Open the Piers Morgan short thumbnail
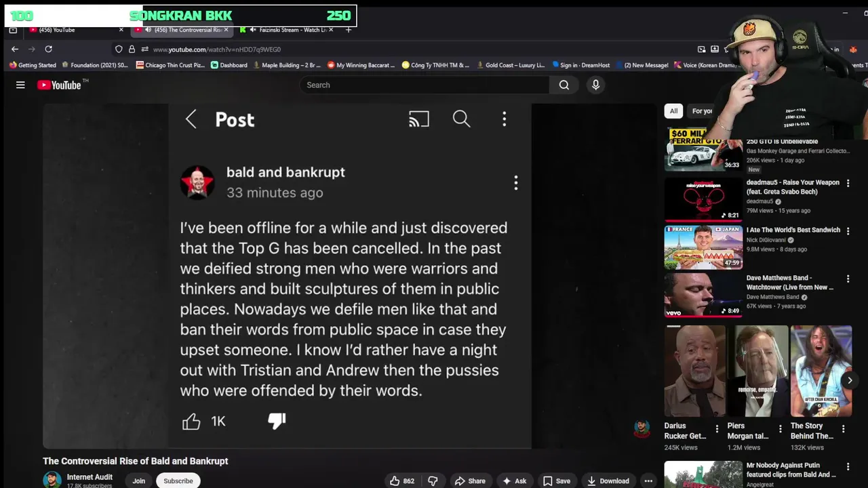868x488 pixels. pos(757,371)
